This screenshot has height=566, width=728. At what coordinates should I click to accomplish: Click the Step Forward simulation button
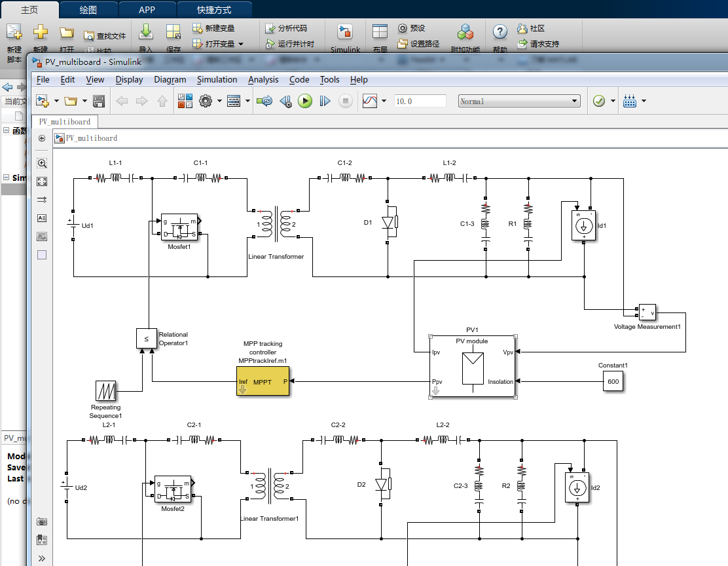325,101
